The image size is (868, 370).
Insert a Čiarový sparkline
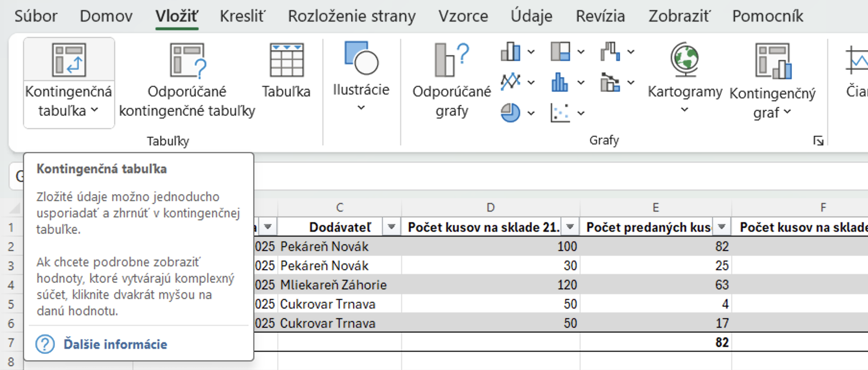coord(857,72)
